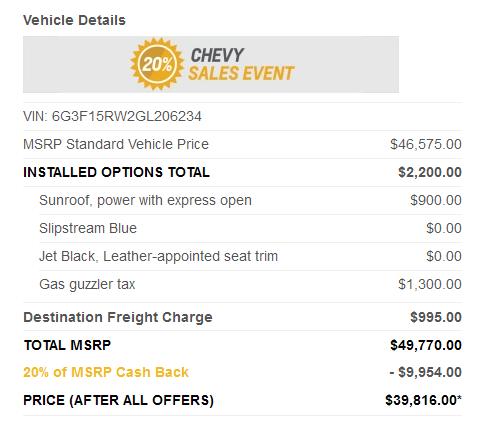Click the Vehicle Details heading
Image resolution: width=477 pixels, height=430 pixels.
[74, 20]
